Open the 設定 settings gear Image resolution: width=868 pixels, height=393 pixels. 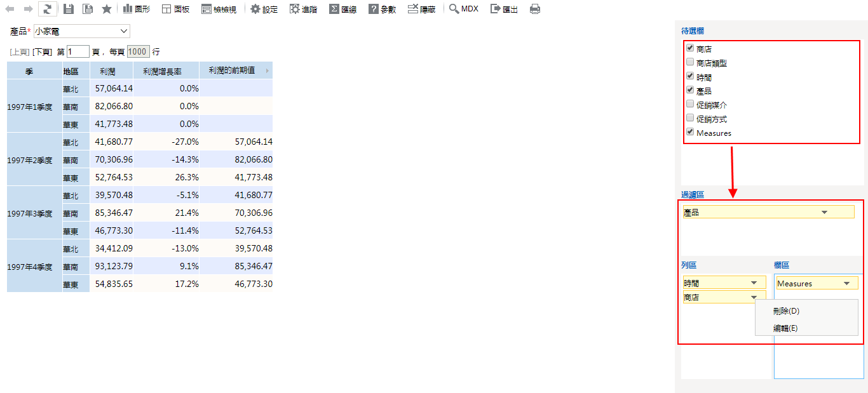264,9
